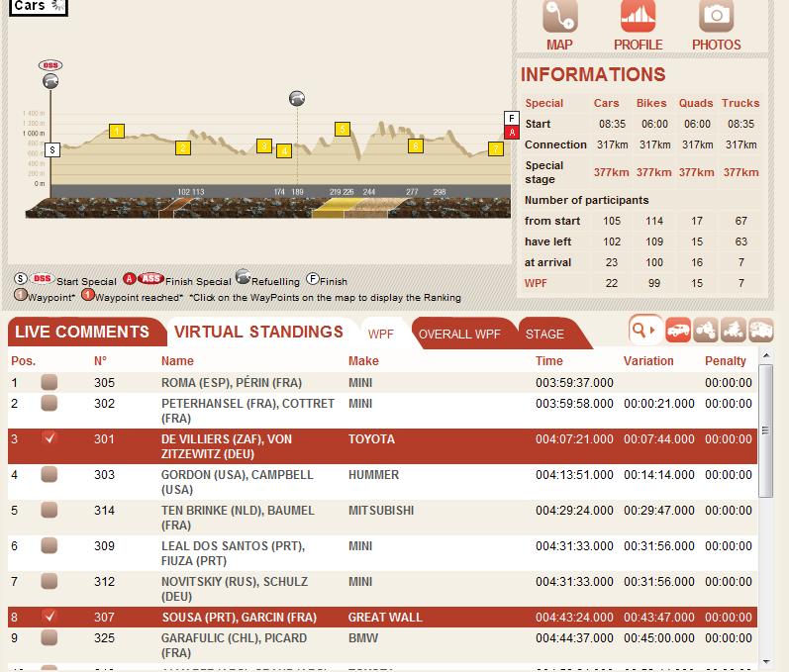This screenshot has width=789, height=672.
Task: Click the S start marker on profile
Action: point(52,149)
